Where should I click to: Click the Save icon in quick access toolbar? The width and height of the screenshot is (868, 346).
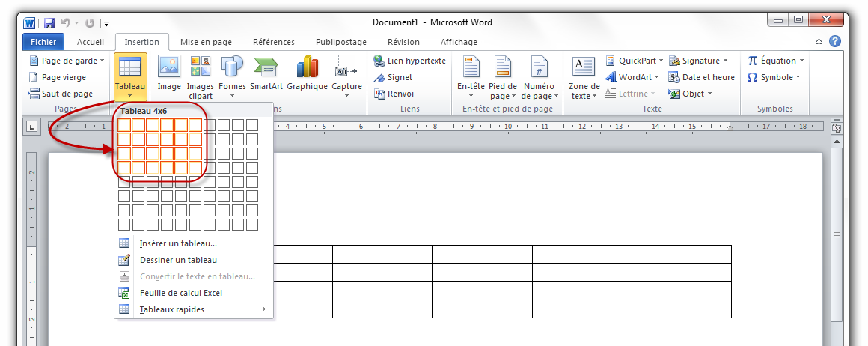(x=49, y=23)
